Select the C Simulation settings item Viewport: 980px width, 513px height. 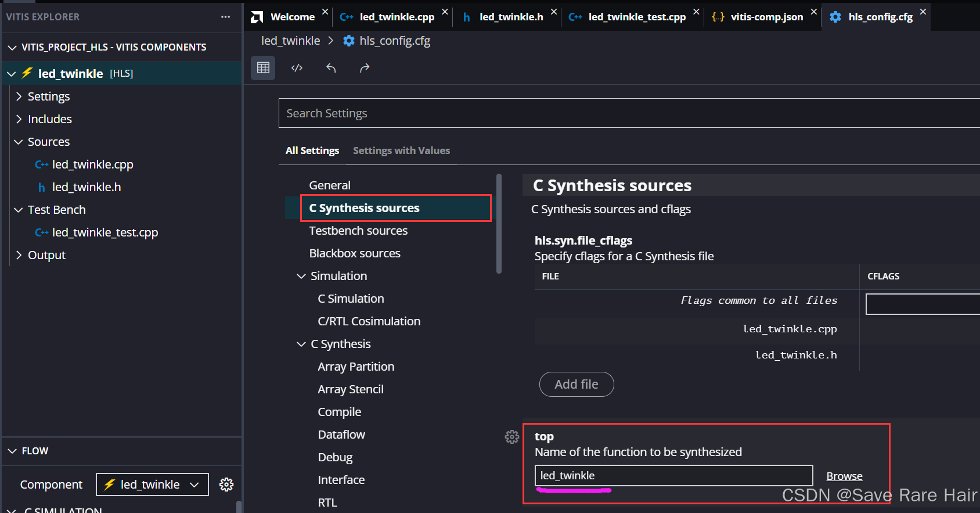point(351,299)
